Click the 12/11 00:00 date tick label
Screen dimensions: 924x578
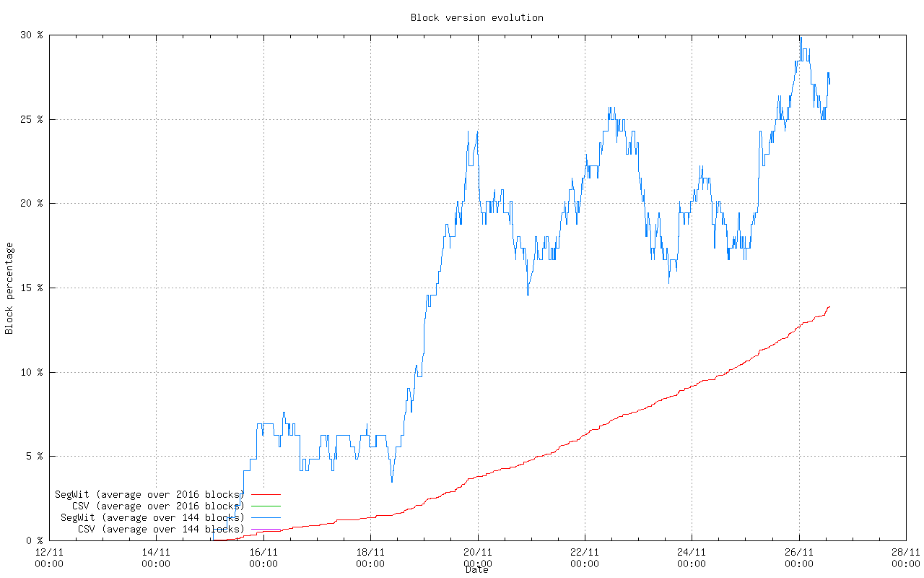click(x=49, y=558)
